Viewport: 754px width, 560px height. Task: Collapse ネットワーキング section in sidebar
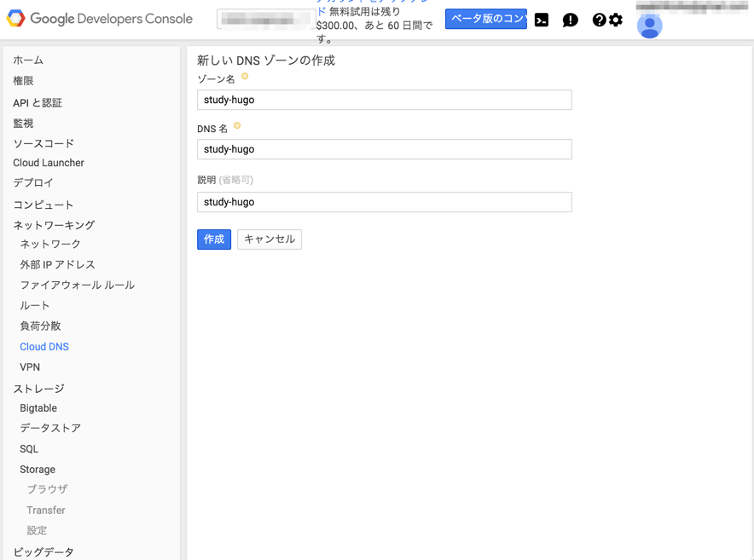point(54,225)
